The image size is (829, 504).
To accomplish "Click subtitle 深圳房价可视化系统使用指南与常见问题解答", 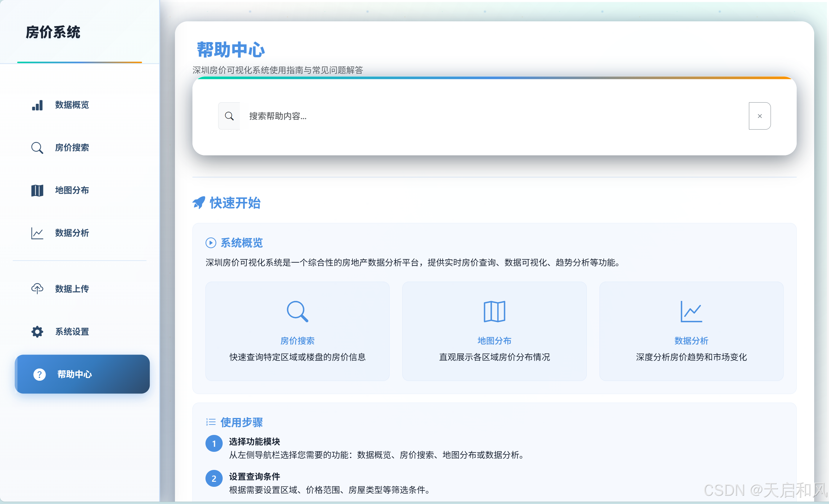I will pyautogui.click(x=278, y=70).
